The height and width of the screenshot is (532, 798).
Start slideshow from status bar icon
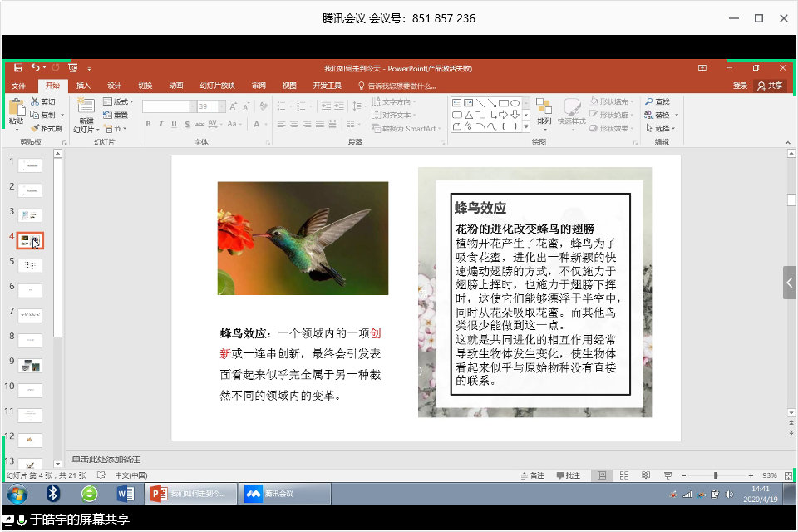pyautogui.click(x=667, y=475)
